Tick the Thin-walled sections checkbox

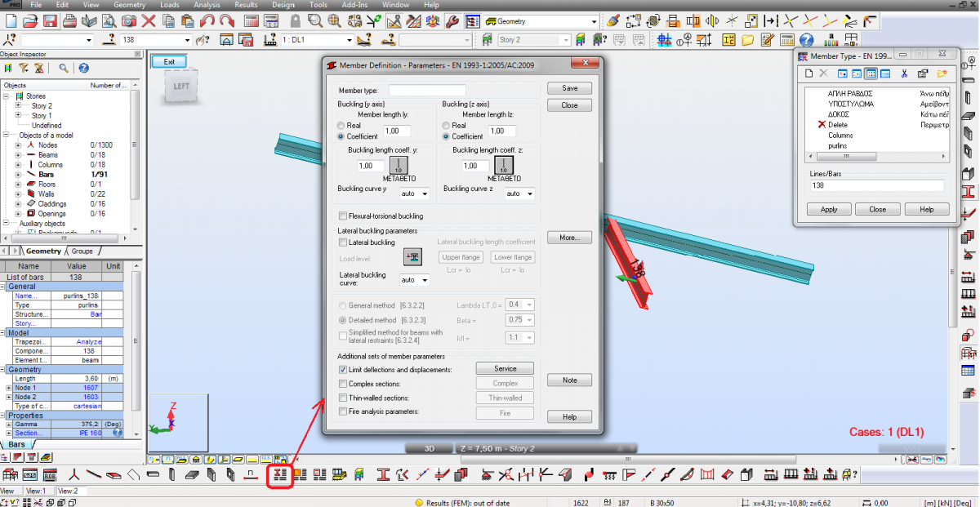click(x=343, y=398)
